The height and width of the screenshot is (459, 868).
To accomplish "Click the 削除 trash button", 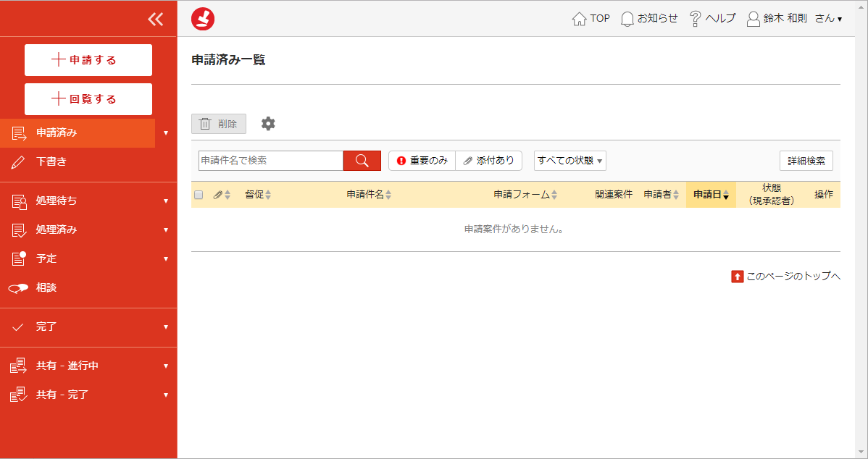I will pos(219,124).
